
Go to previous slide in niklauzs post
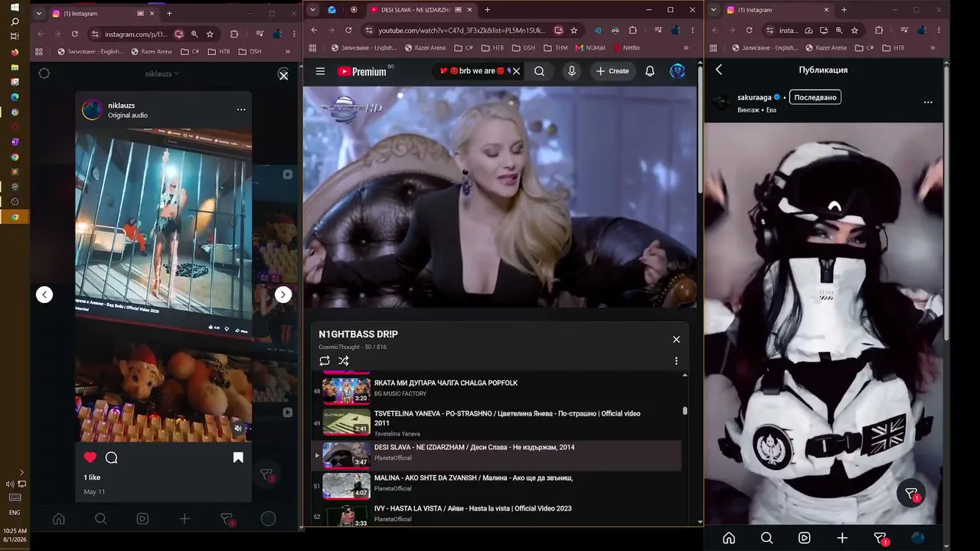[44, 295]
